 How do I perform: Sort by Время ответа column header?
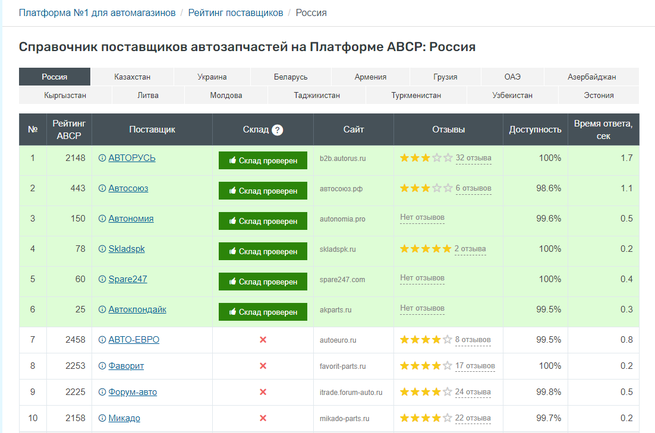[603, 130]
